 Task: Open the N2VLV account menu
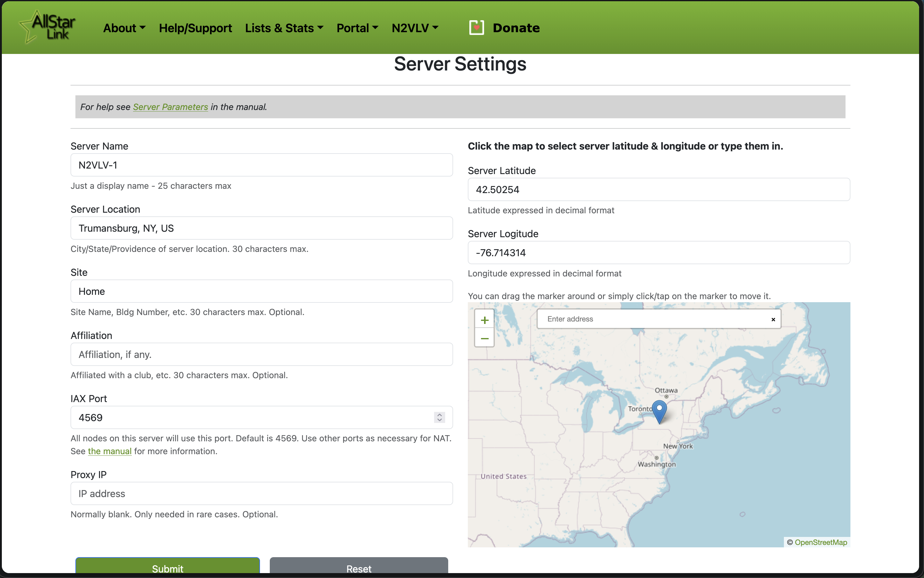[414, 28]
